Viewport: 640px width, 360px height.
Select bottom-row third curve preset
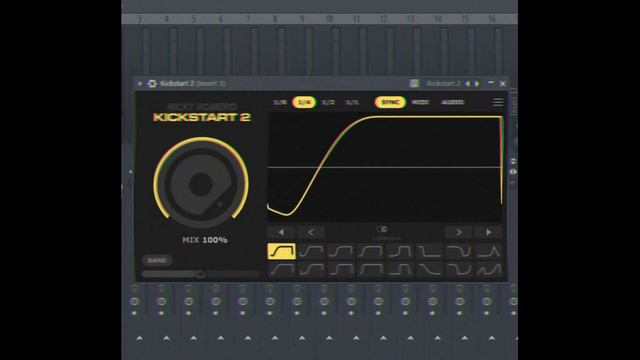[x=341, y=269]
